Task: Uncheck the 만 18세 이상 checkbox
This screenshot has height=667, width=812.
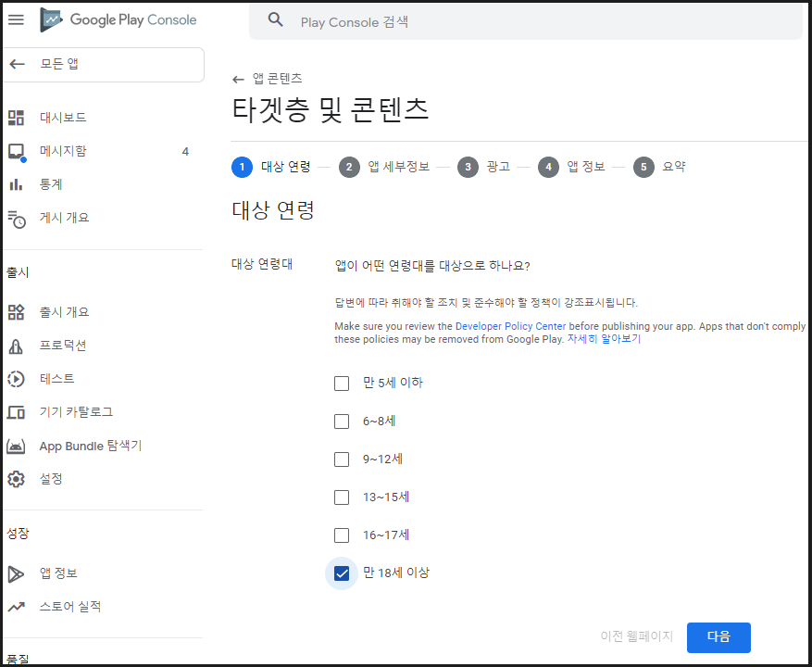Action: pos(342,573)
